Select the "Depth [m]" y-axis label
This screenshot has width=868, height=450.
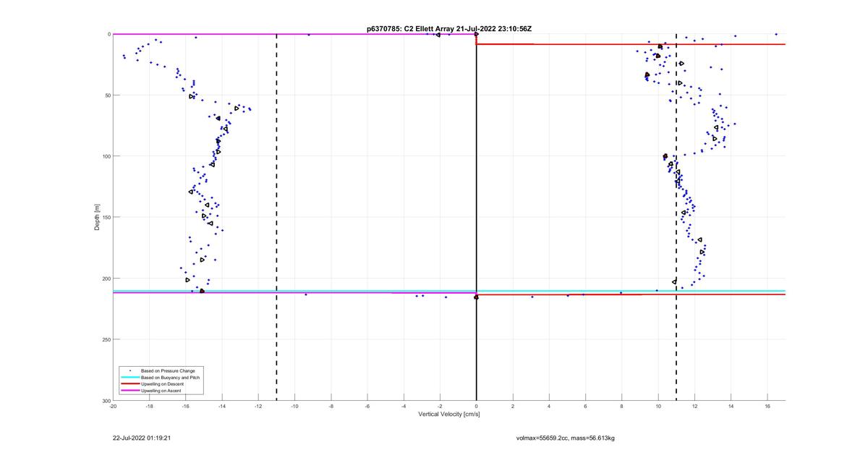click(97, 217)
